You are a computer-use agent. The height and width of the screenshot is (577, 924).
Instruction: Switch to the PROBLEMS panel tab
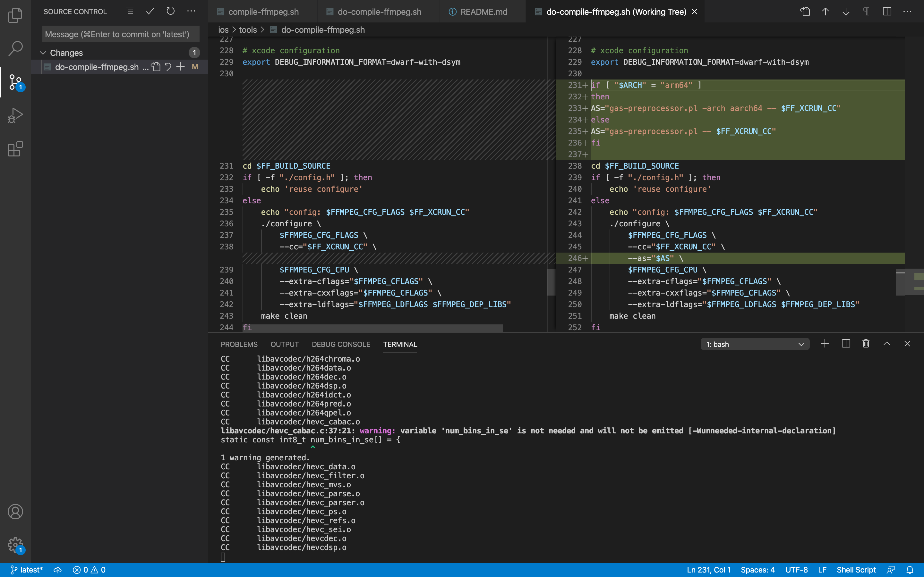pos(239,344)
